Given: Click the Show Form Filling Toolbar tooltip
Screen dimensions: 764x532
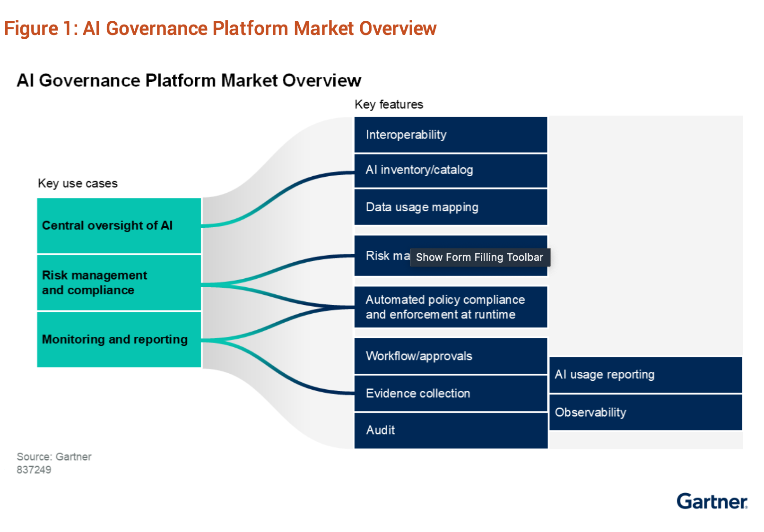Looking at the screenshot, I should tap(479, 257).
